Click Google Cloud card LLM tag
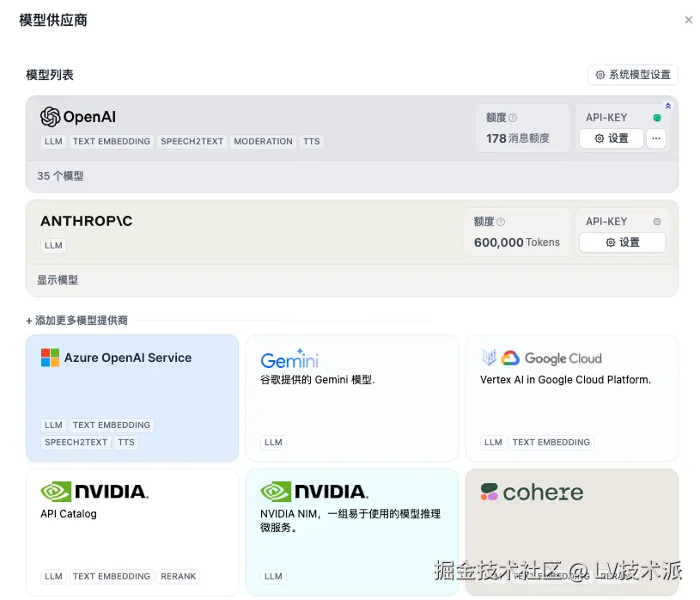Image resolution: width=700 pixels, height=600 pixels. tap(493, 443)
